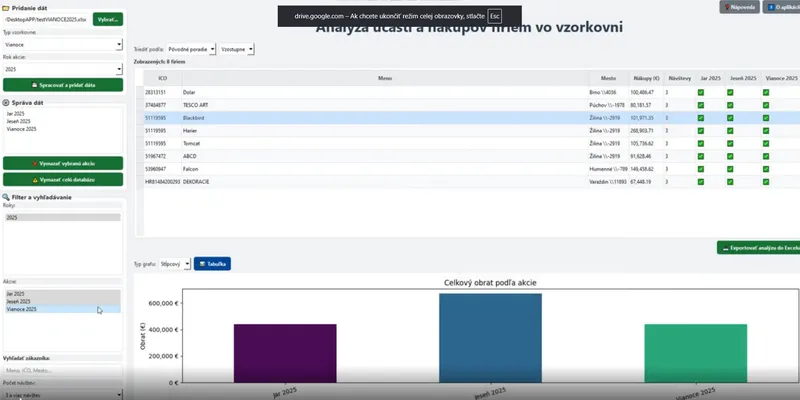The image size is (800, 400).
Task: Select Vianoce 2025 in the Akcie filter list
Action: (63, 309)
